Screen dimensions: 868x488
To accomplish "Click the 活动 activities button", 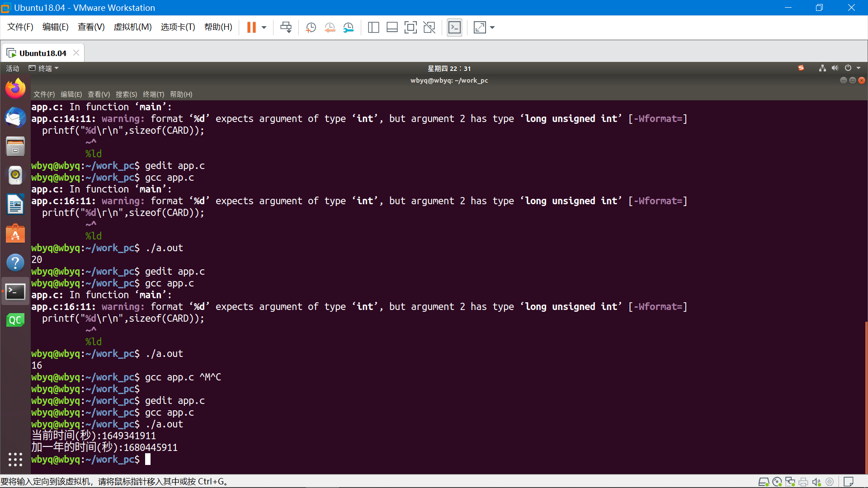I will point(13,68).
